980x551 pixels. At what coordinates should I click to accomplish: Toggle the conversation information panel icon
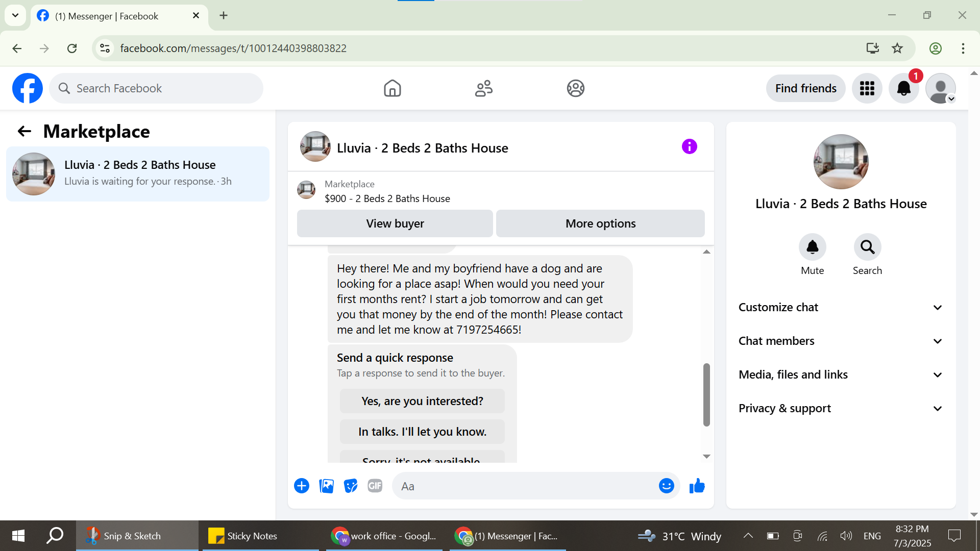point(689,147)
